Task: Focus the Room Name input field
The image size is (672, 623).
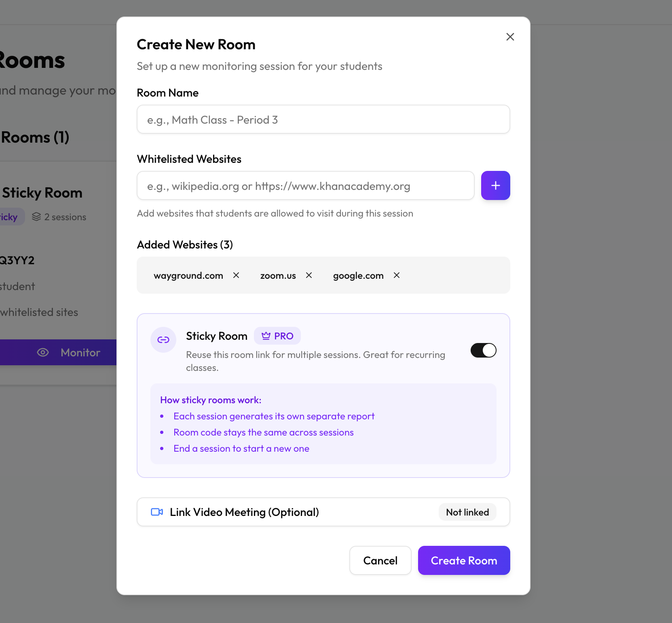Action: pyautogui.click(x=323, y=120)
